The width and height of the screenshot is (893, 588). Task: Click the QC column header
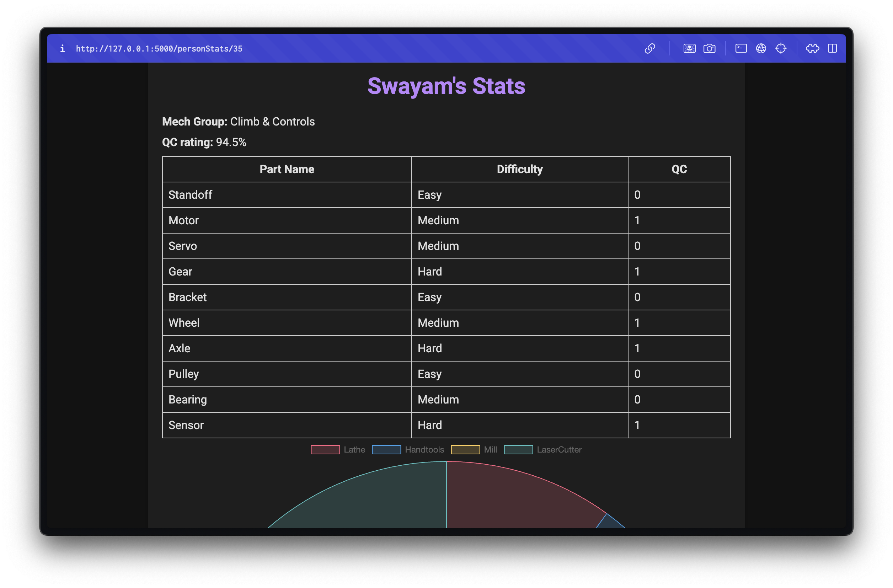679,169
